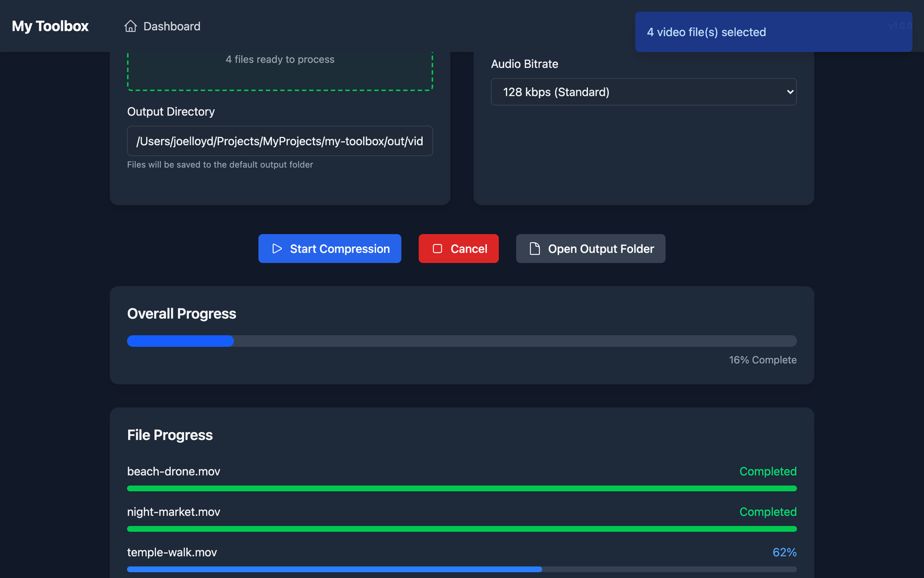Click the Overall Progress bar
The image size is (924, 578).
pyautogui.click(x=462, y=341)
